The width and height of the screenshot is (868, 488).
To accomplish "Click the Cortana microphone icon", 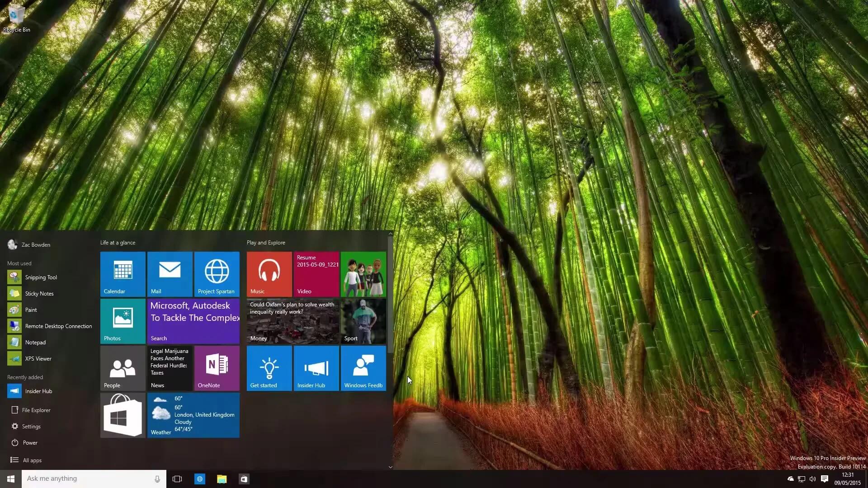I will [157, 479].
